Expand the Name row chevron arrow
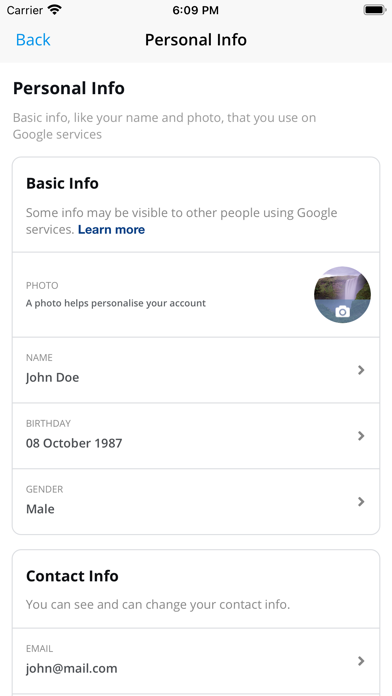Image resolution: width=392 pixels, height=696 pixels. click(x=361, y=370)
